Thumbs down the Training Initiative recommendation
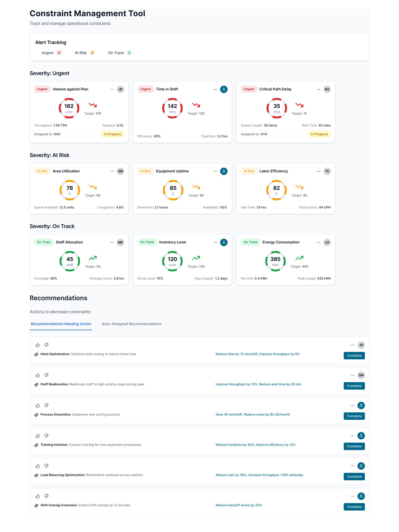This screenshot has height=532, width=399. click(46, 436)
